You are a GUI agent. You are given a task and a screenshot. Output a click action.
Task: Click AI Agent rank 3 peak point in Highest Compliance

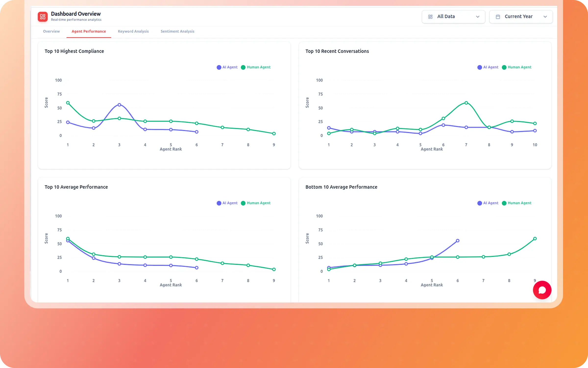point(119,105)
